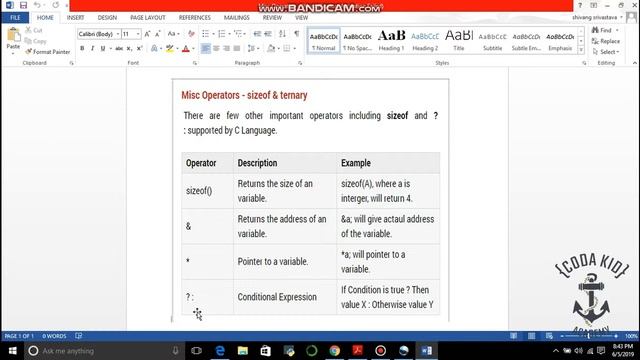Apply the Subtitle style
The height and width of the screenshot is (360, 640).
point(493,40)
